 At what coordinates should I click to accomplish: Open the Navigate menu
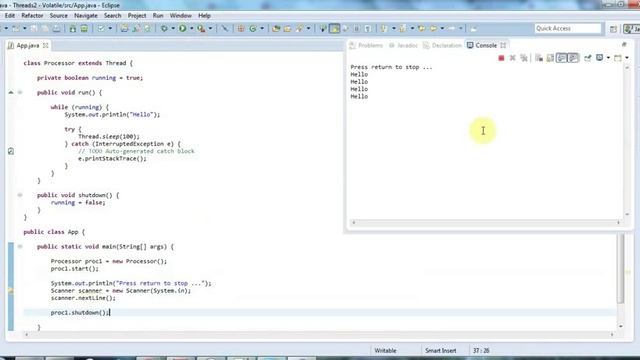(86, 16)
